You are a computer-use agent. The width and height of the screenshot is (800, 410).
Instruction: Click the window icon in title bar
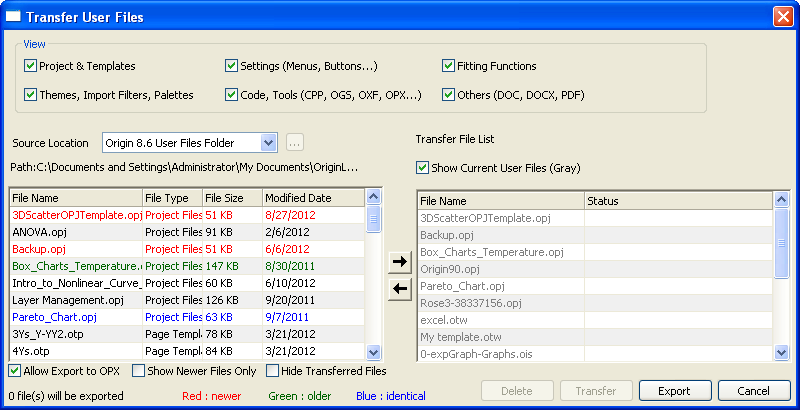[15, 17]
